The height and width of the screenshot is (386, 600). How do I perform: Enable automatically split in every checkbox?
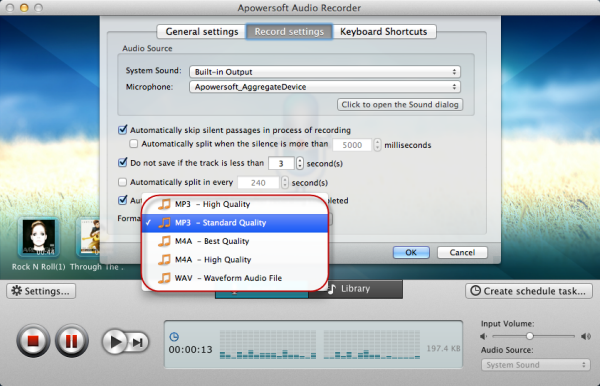pyautogui.click(x=122, y=182)
